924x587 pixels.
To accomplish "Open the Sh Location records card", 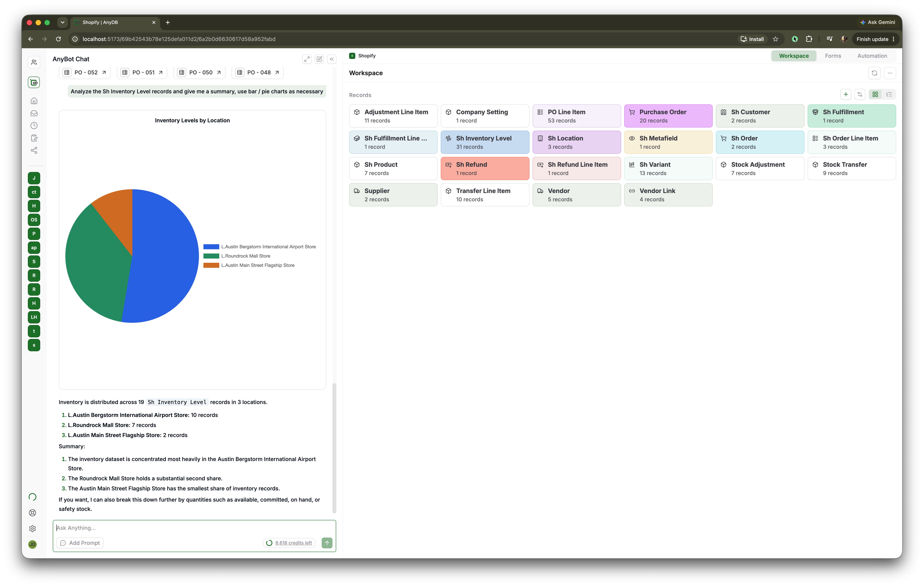I will tap(576, 142).
